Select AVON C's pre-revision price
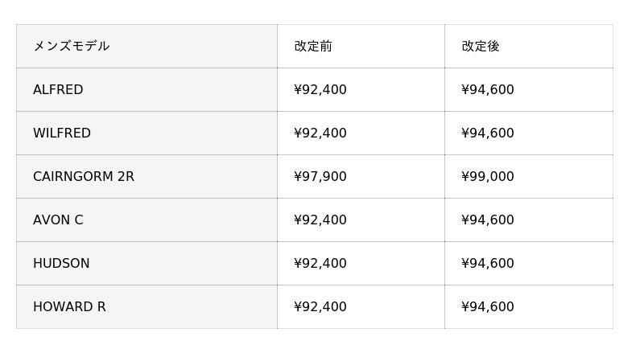Viewport: 644px width, 353px height. pos(320,220)
